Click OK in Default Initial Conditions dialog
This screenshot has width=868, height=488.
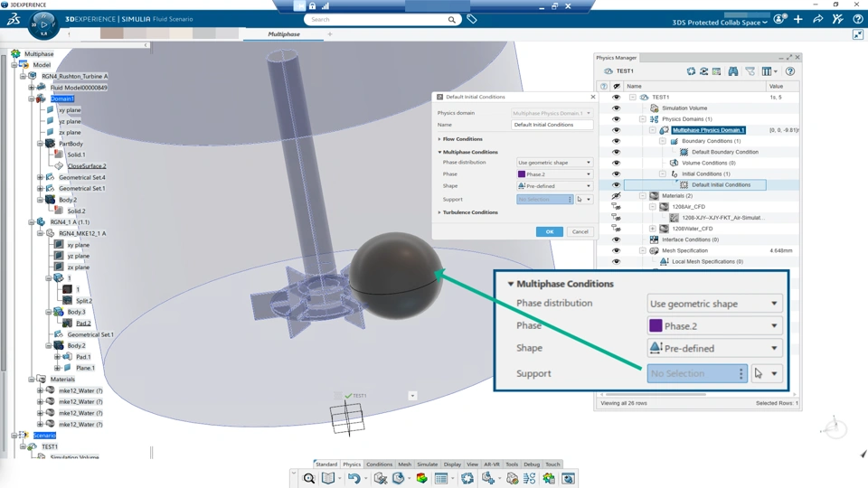click(549, 232)
